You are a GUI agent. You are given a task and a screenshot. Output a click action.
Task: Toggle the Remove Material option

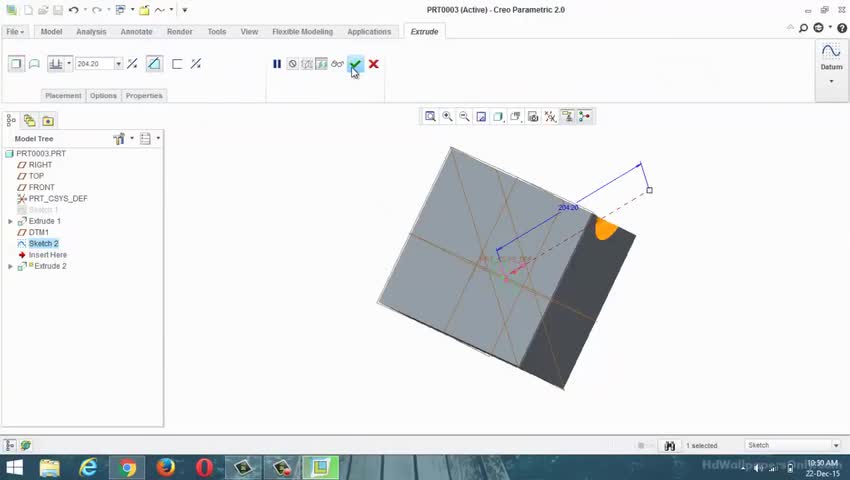[x=154, y=64]
